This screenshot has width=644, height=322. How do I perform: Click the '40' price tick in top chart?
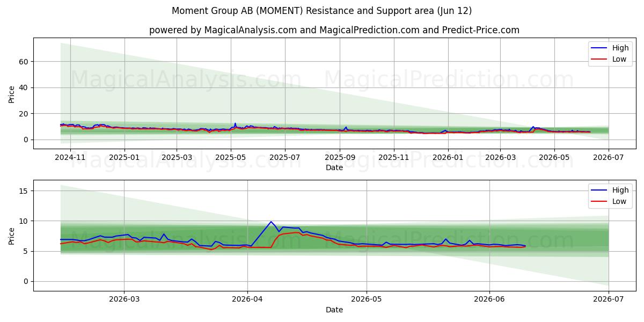tap(24, 87)
